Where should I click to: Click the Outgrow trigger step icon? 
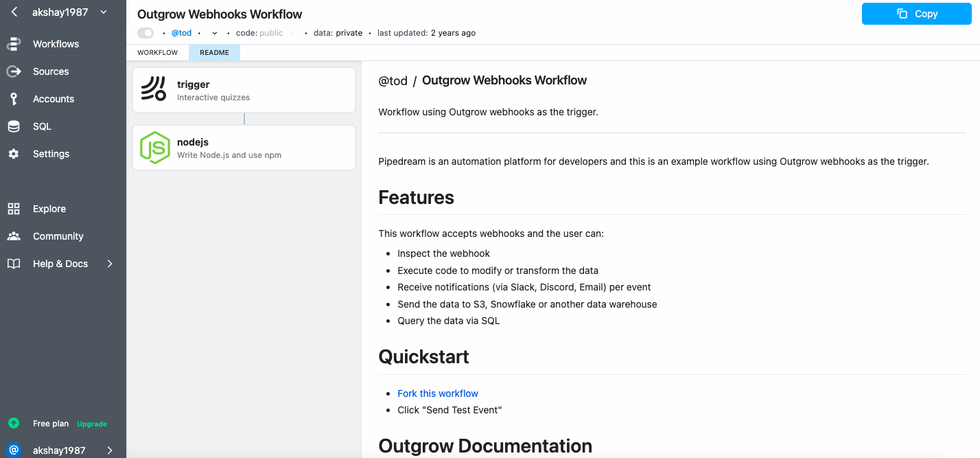click(154, 89)
